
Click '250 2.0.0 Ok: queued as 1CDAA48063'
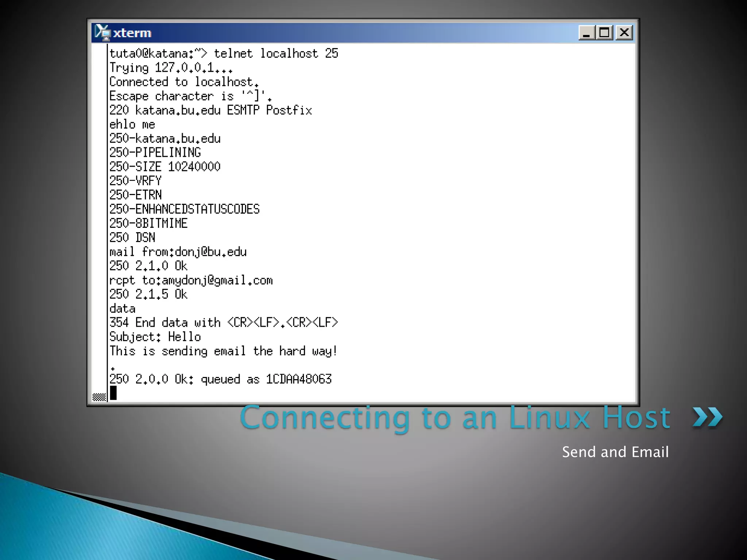[x=221, y=380]
